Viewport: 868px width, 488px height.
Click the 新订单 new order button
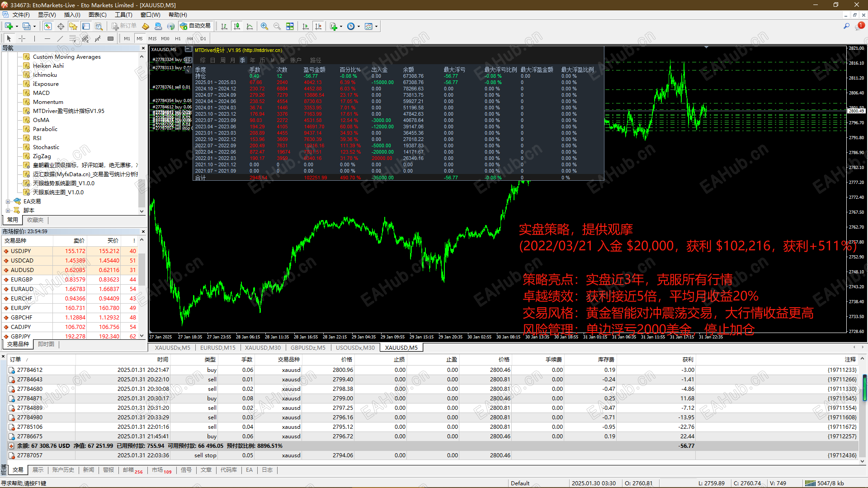tap(124, 26)
